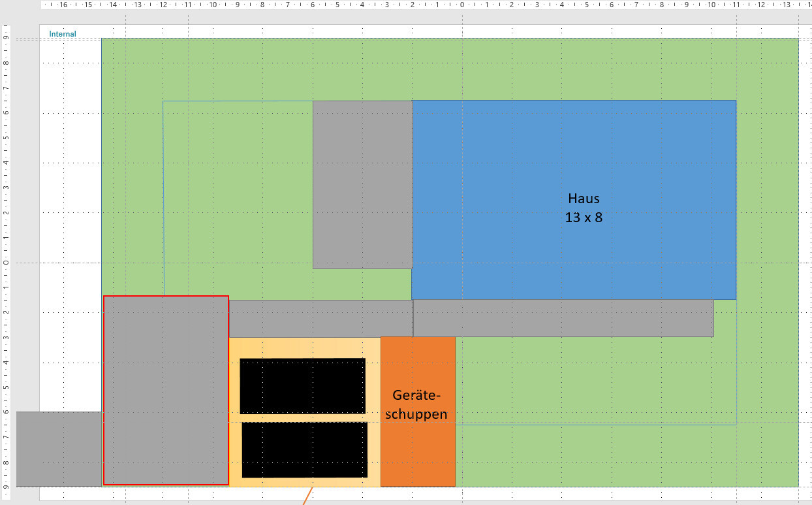Screen dimensions: 812x505
Task: Select the blue Haus 13 x 8 rectangle
Action: point(573,163)
